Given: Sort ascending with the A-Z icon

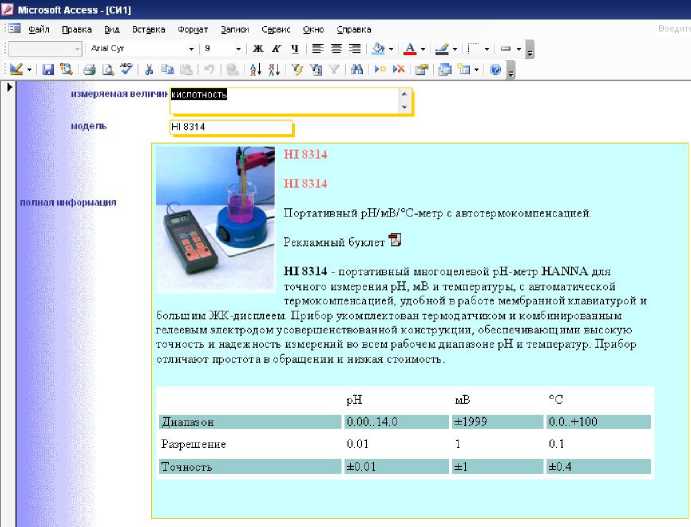Looking at the screenshot, I should pos(255,70).
